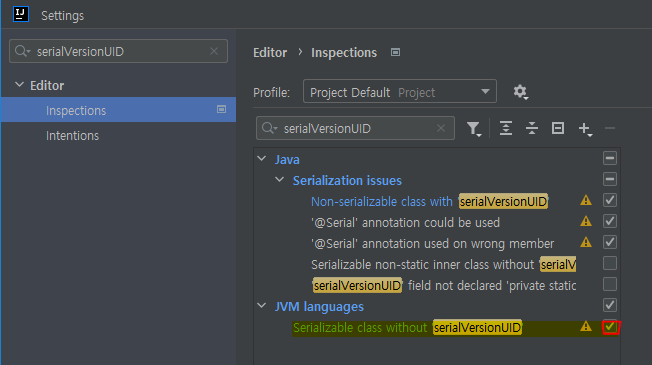Click the minus remove-inspection icon
652x365 pixels.
610,128
